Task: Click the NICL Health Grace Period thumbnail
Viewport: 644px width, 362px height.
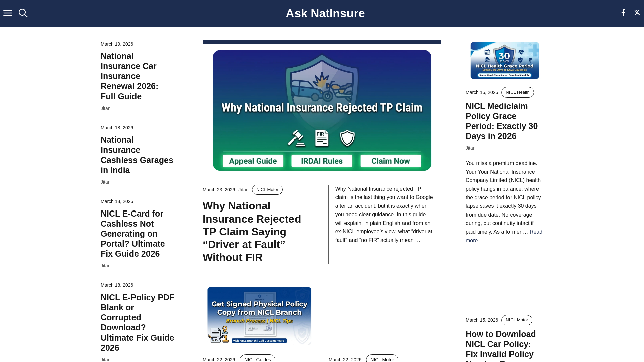Action: 504,60
